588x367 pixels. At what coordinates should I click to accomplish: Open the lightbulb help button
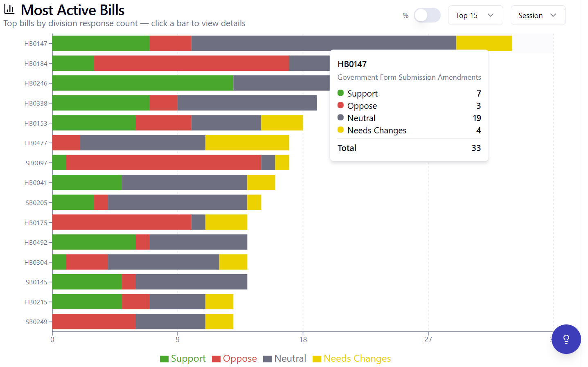point(566,339)
